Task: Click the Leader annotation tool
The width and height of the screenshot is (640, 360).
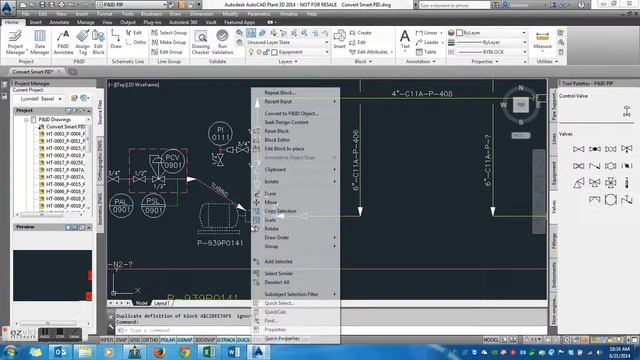Action: 428,42
